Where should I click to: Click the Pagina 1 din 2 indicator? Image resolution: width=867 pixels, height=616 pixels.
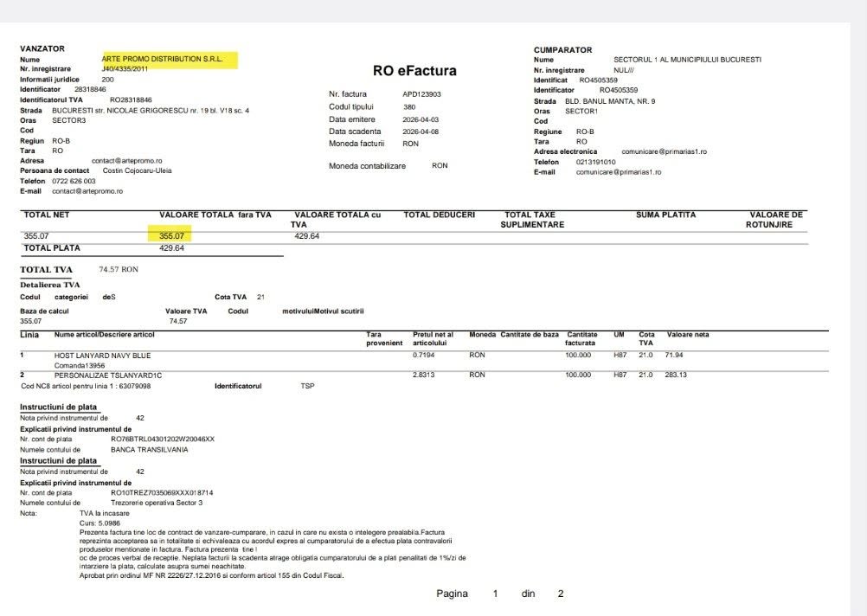pos(500,594)
